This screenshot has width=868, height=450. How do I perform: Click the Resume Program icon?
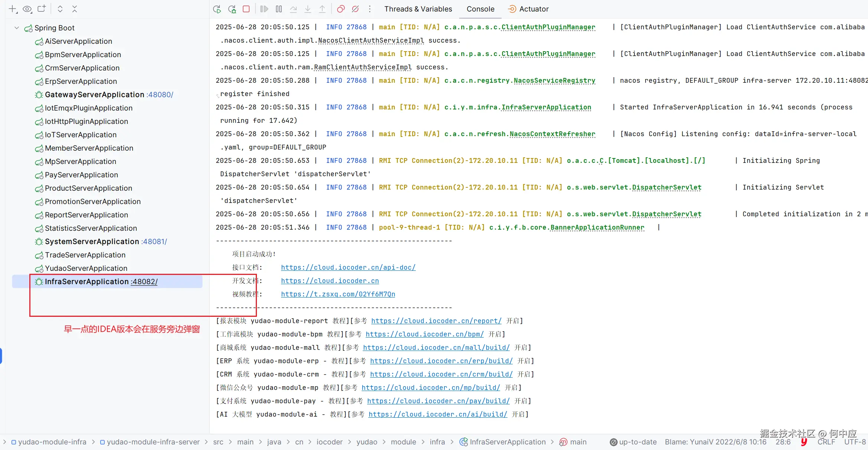[x=264, y=9]
